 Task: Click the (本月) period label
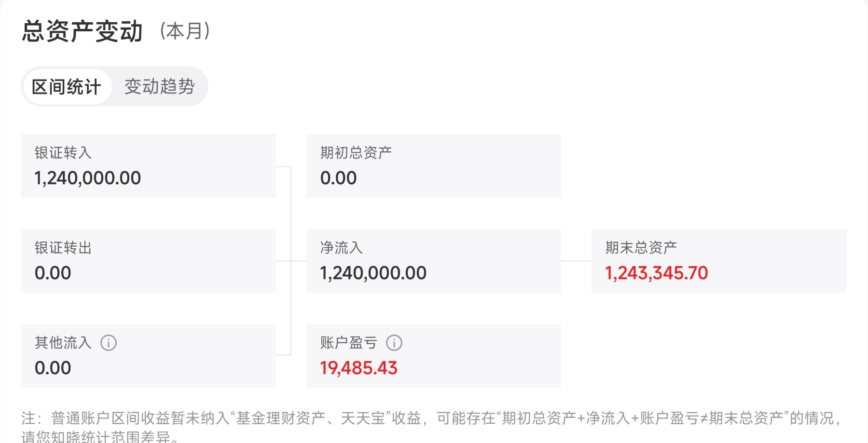pyautogui.click(x=185, y=31)
